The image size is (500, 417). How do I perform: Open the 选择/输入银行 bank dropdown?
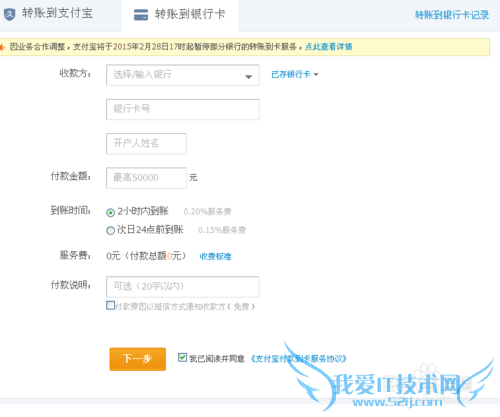[183, 75]
